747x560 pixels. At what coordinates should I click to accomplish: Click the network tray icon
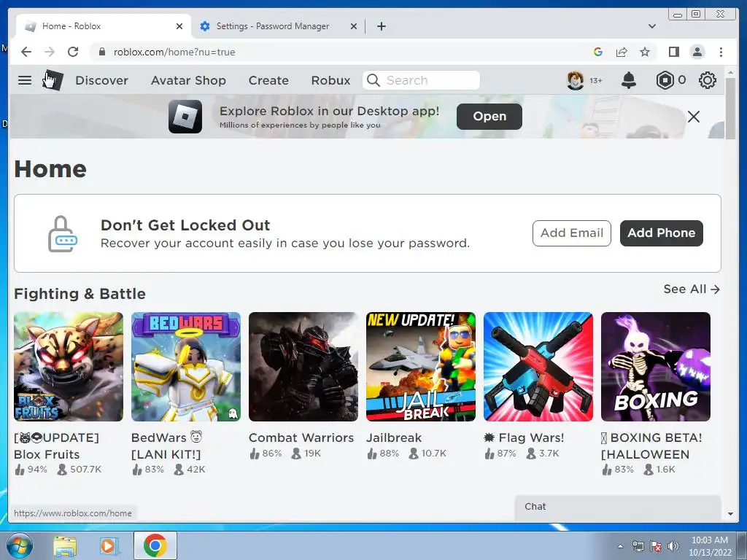point(638,546)
